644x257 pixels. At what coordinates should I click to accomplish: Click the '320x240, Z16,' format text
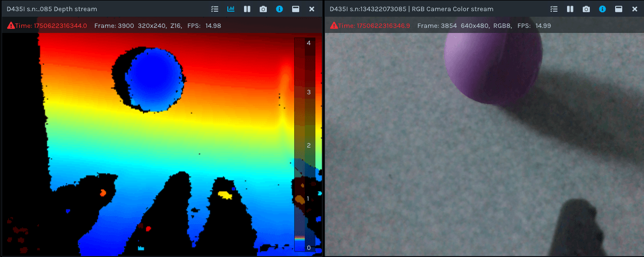click(160, 26)
